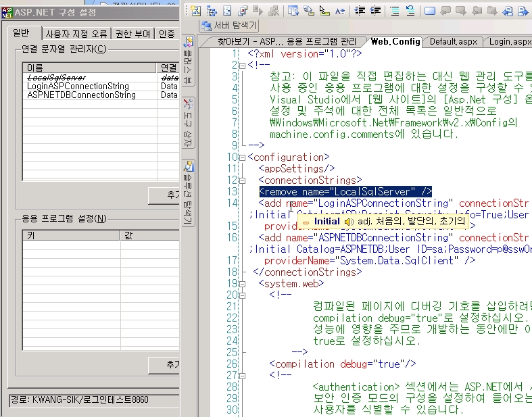The height and width of the screenshot is (417, 532).
Task: Click the <appSettings/> code line
Action: tap(297, 169)
